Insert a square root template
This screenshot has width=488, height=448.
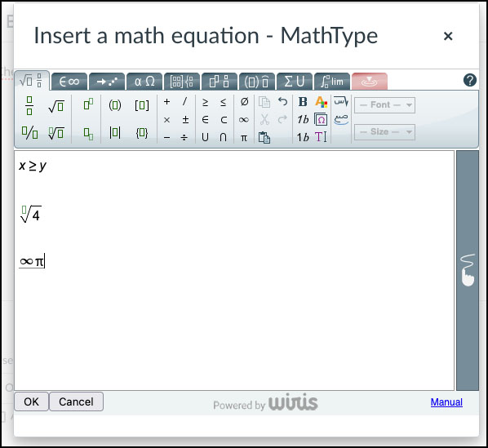[56, 106]
